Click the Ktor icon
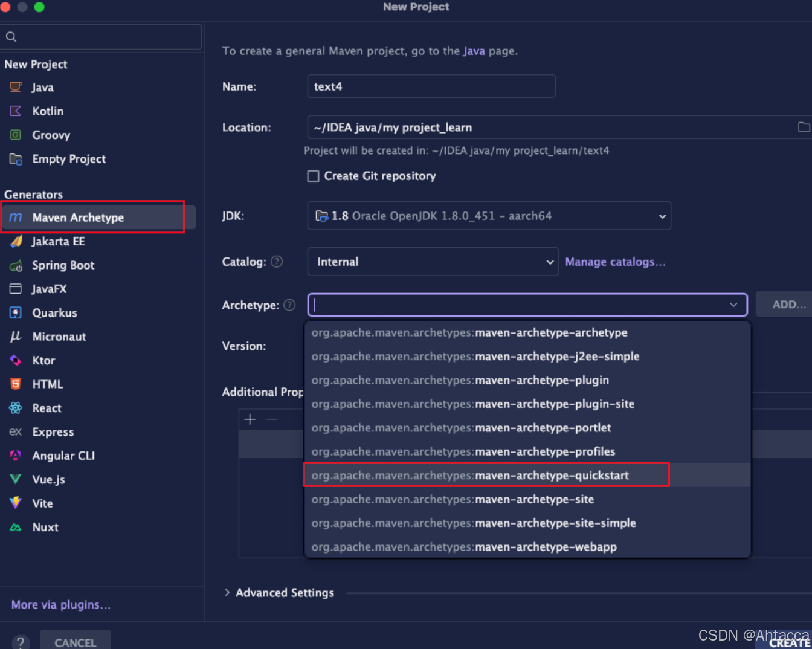Image resolution: width=812 pixels, height=649 pixels. pyautogui.click(x=16, y=360)
